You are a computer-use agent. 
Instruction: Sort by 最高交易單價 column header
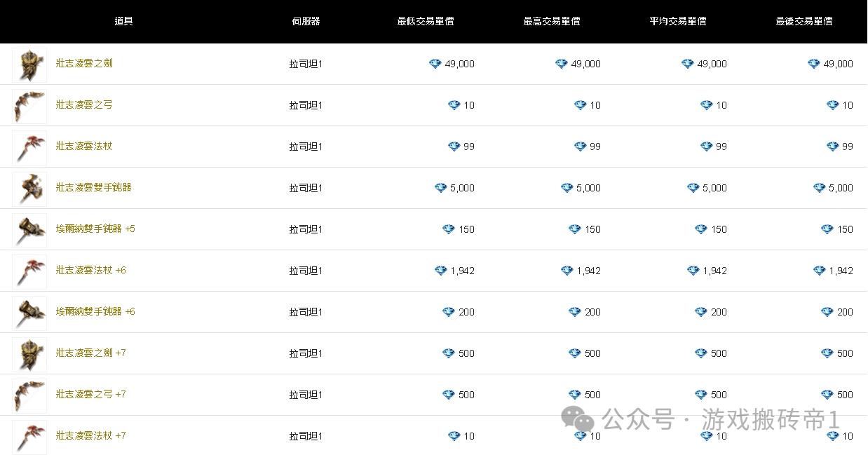point(552,21)
